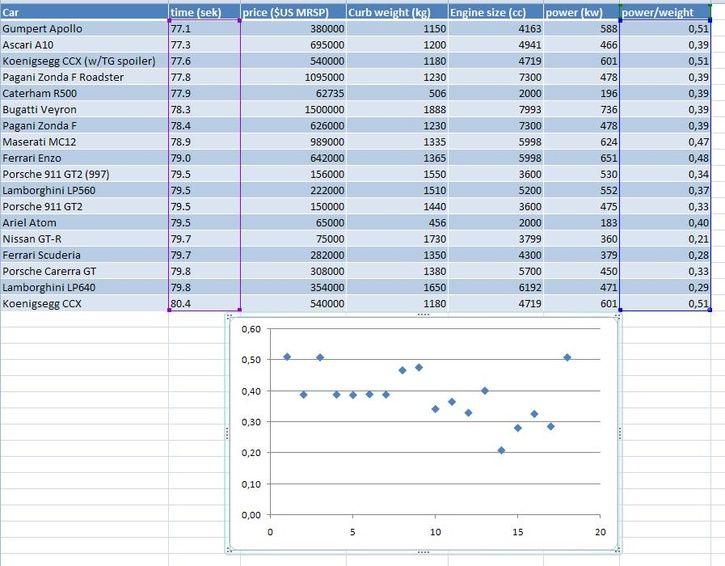The height and width of the screenshot is (566, 725).
Task: Click the 'Bugatti Veyron' cell
Action: tap(84, 110)
